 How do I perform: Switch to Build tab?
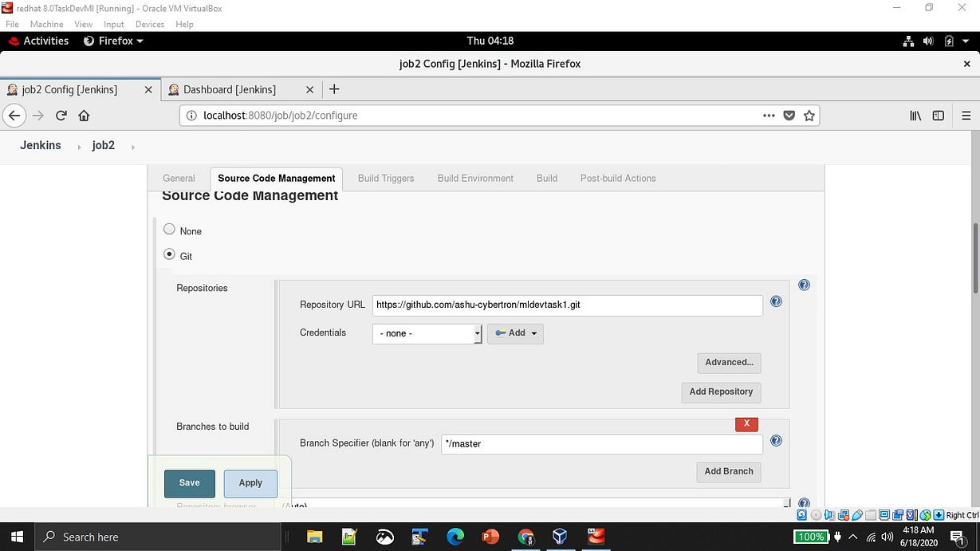(x=547, y=179)
